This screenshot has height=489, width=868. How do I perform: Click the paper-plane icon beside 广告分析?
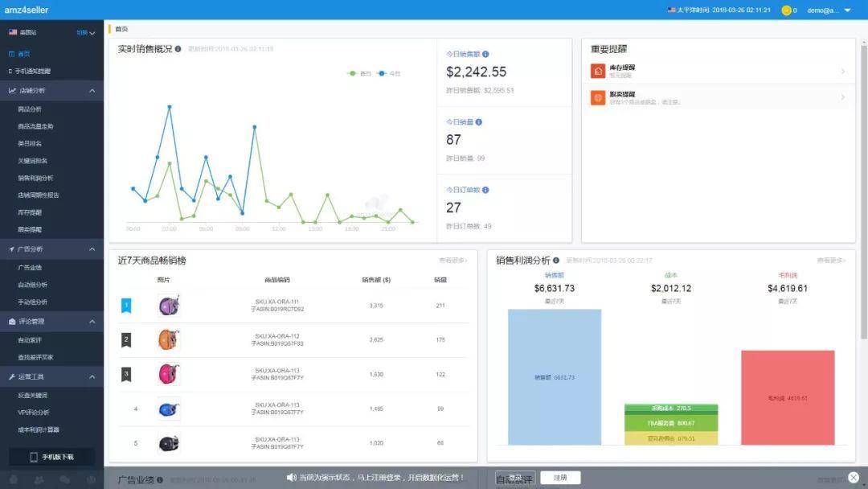click(x=11, y=249)
